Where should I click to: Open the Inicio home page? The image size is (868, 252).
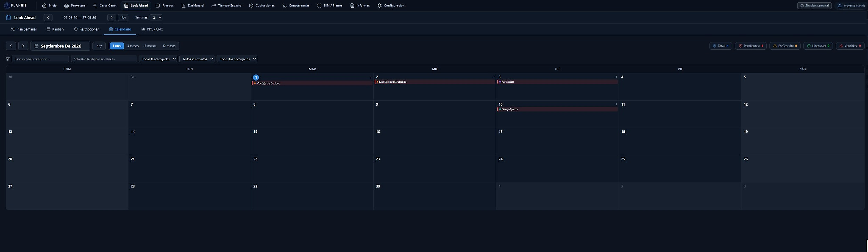[x=49, y=5]
